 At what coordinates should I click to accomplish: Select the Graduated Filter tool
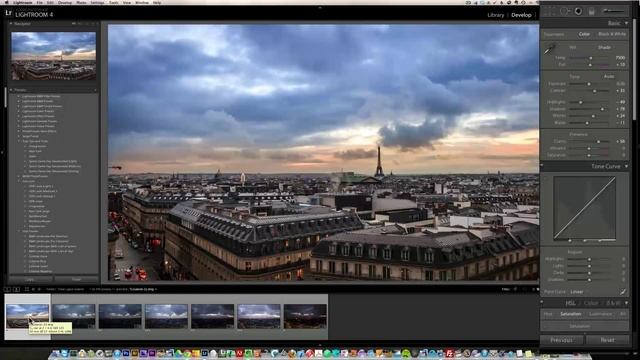591,11
